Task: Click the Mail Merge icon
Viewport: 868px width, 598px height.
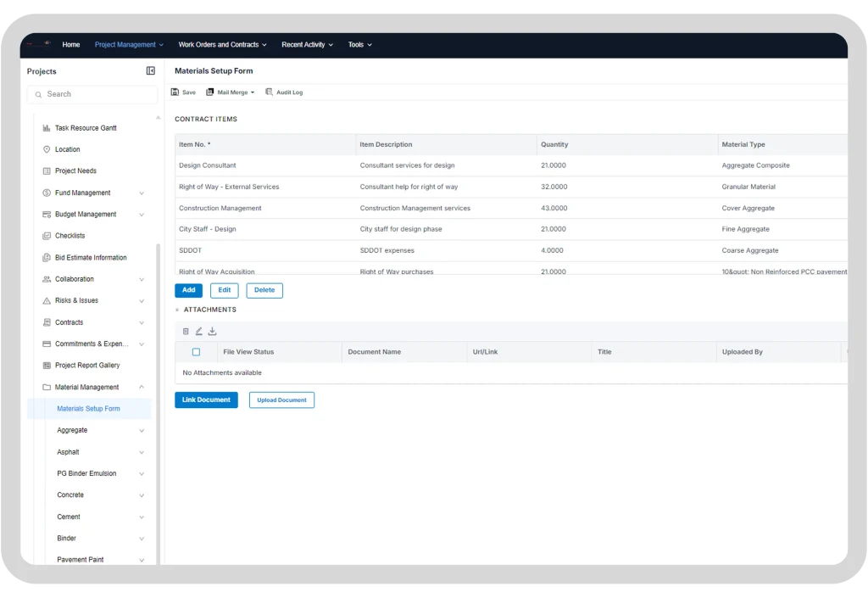Action: [x=210, y=92]
